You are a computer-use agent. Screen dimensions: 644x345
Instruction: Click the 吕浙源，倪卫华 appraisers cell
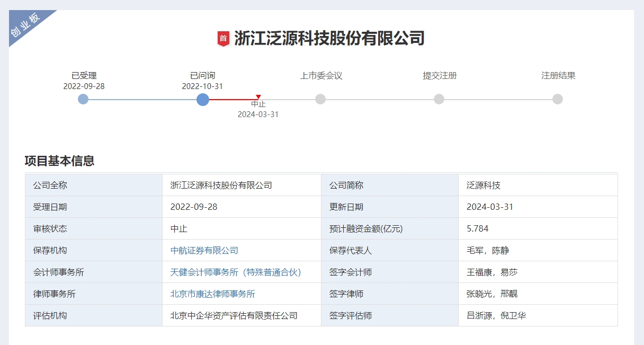538,316
